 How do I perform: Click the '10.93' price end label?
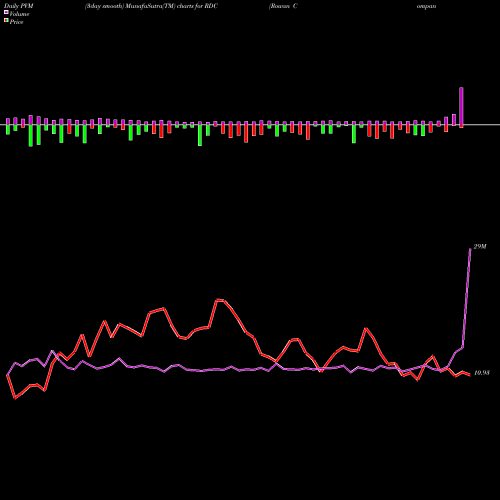pos(481,373)
